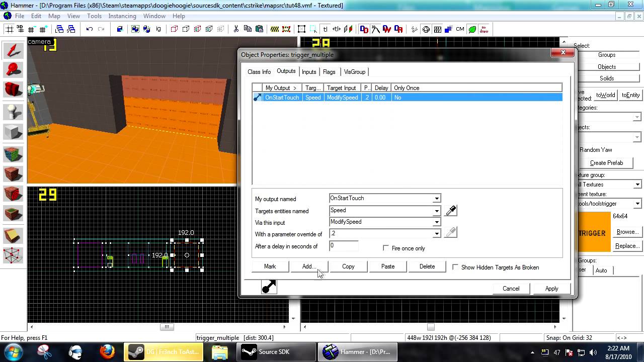Select the Vertex tool with red wireframe
This screenshot has height=362, width=644.
tap(13, 255)
